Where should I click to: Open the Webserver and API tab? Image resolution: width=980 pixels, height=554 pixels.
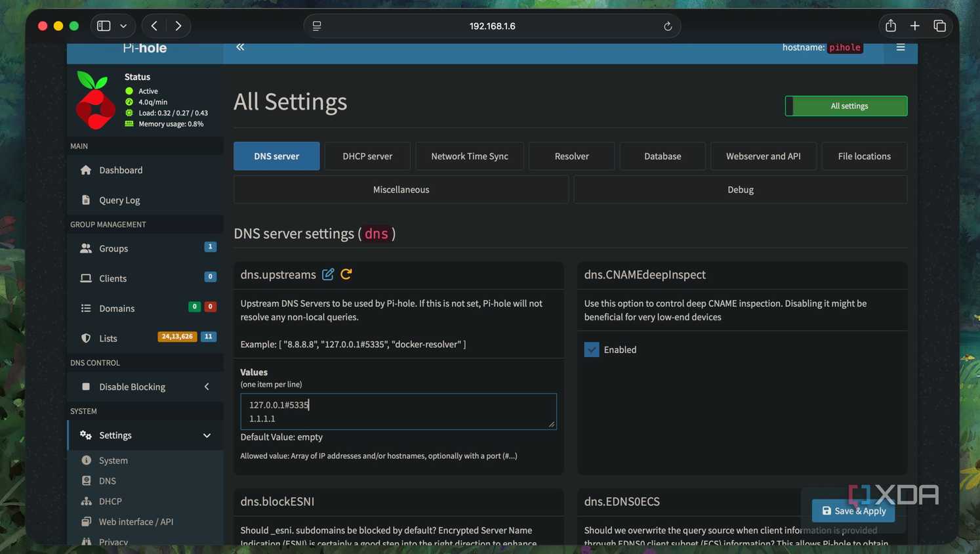click(764, 156)
